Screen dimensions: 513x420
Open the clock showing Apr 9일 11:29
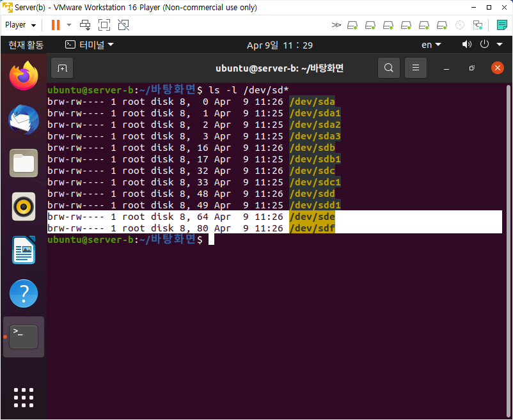pos(280,45)
